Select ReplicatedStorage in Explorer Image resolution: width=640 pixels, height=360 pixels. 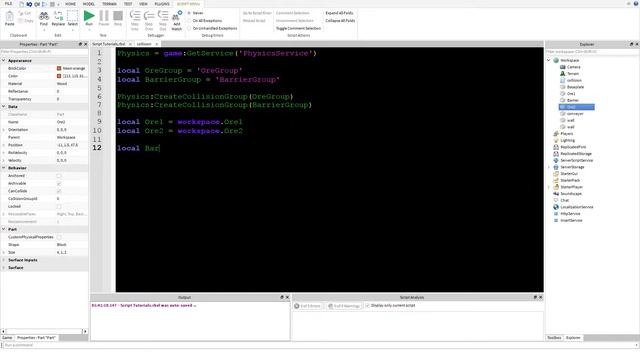point(576,154)
